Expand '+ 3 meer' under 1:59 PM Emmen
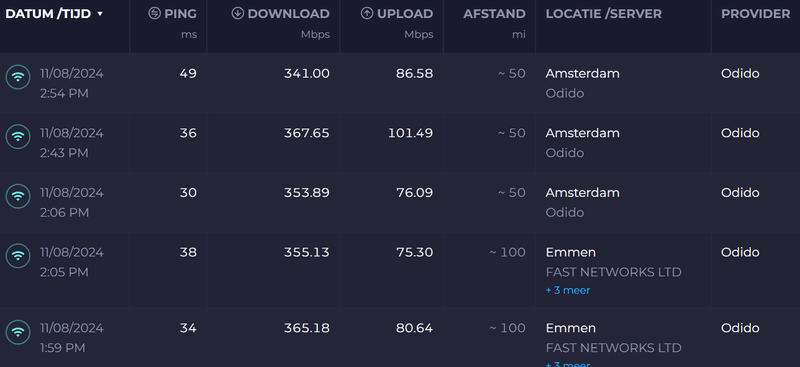This screenshot has height=367, width=800. pyautogui.click(x=568, y=364)
